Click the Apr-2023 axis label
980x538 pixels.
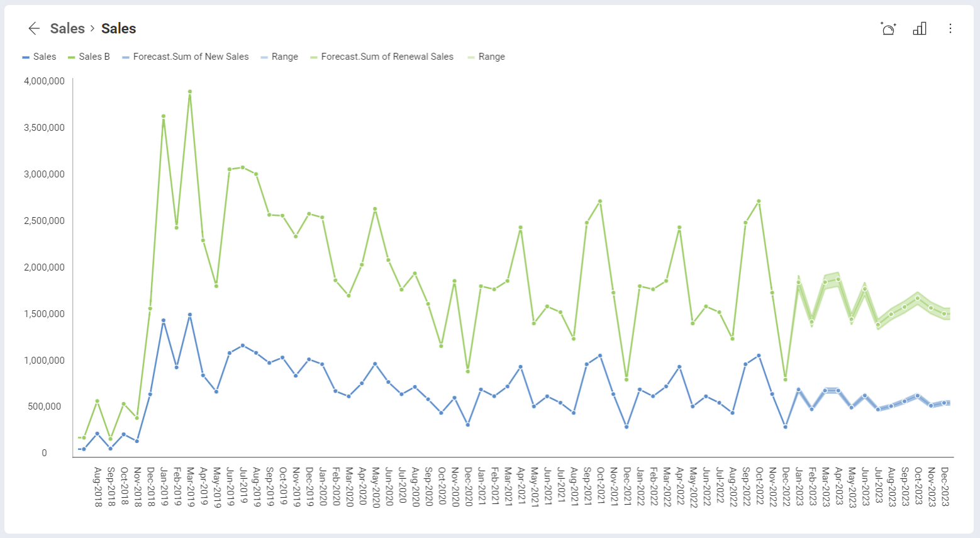(838, 487)
